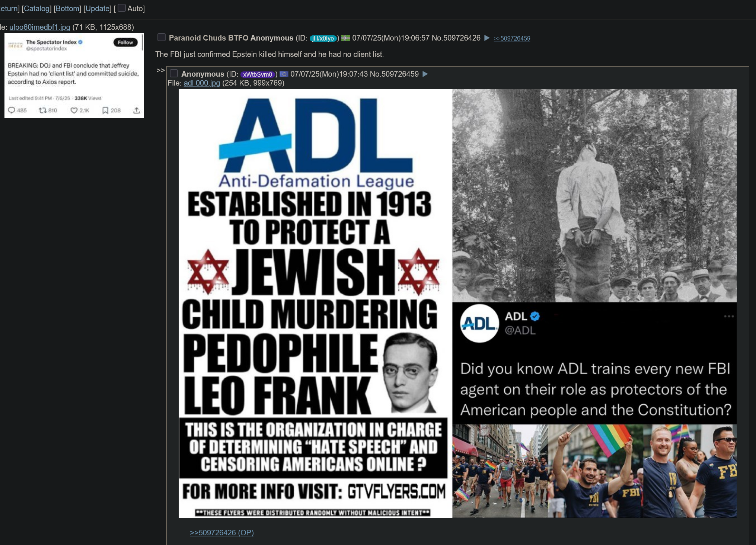756x545 pixels.
Task: Follow the >>509726426 (OP) quote link
Action: click(x=222, y=533)
